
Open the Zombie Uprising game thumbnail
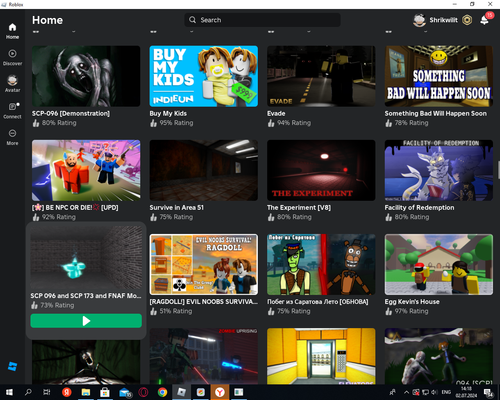(204, 356)
